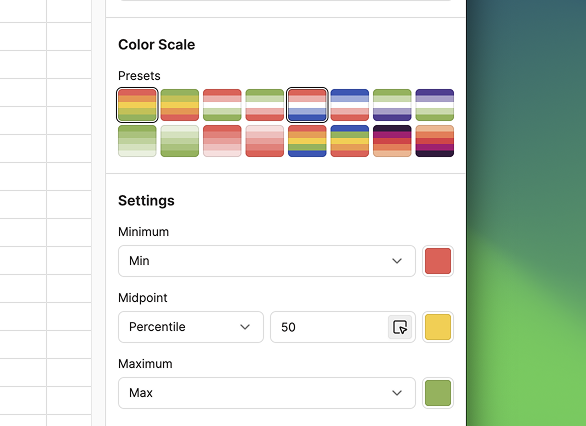
Task: Open the Midpoint Percentile dropdown
Action: tap(191, 327)
